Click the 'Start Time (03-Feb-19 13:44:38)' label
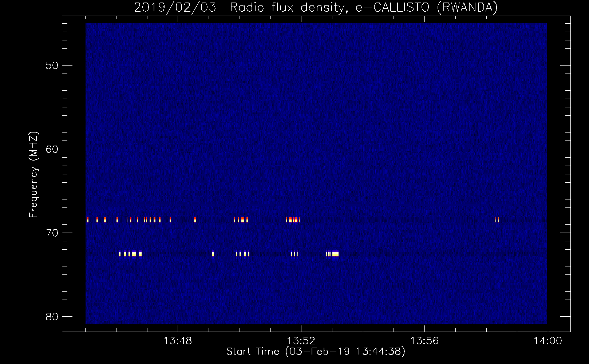Image resolution: width=589 pixels, height=364 pixels. pyautogui.click(x=316, y=352)
